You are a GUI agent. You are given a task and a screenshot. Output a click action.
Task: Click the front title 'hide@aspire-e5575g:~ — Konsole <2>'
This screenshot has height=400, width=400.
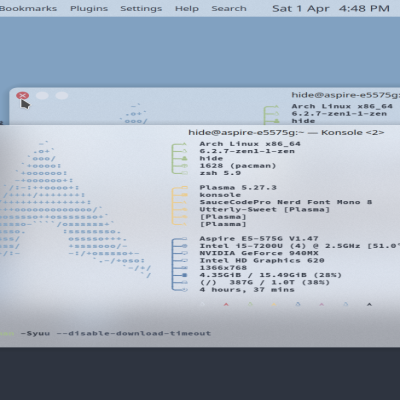coord(286,133)
